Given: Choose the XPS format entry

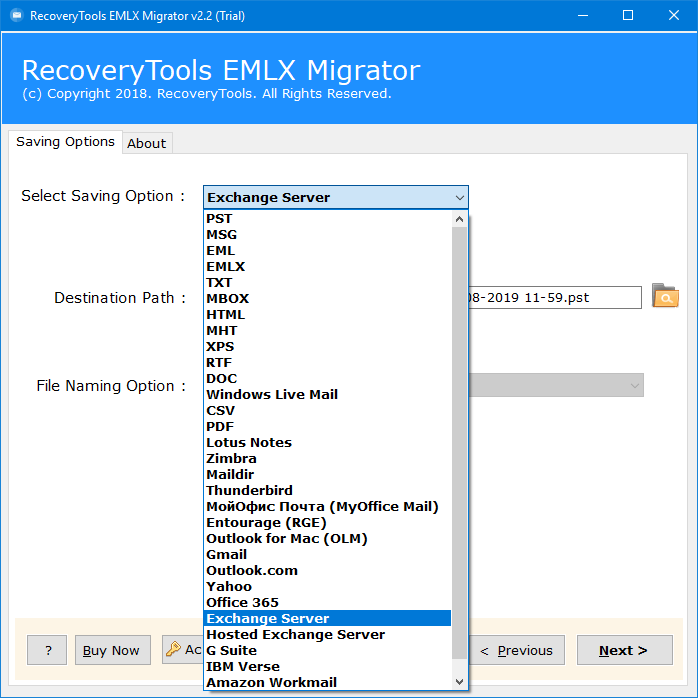Looking at the screenshot, I should click(327, 347).
